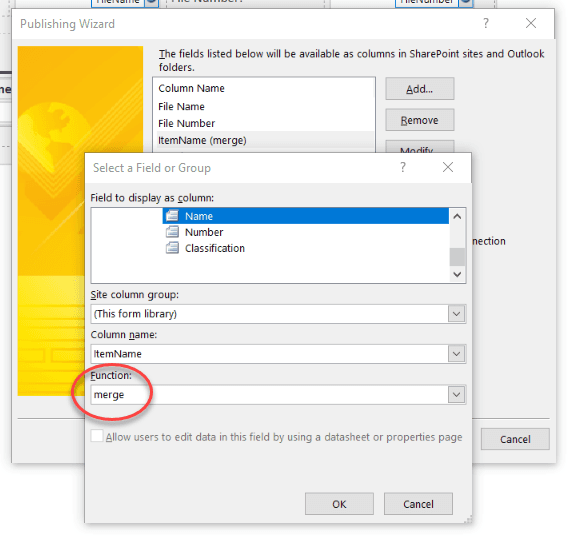
Task: Open help in Publishing Wizard title bar
Action: pos(486,23)
